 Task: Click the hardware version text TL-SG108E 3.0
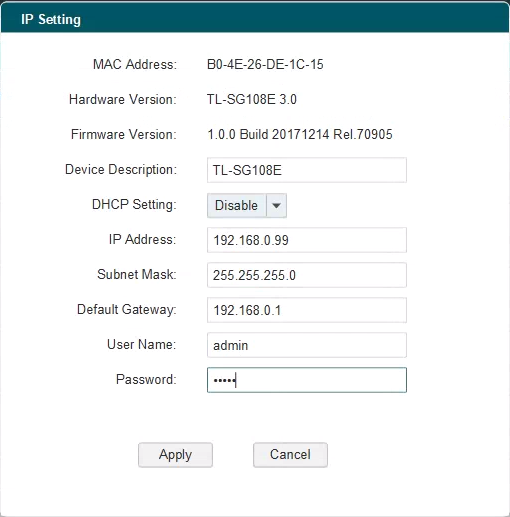252,99
